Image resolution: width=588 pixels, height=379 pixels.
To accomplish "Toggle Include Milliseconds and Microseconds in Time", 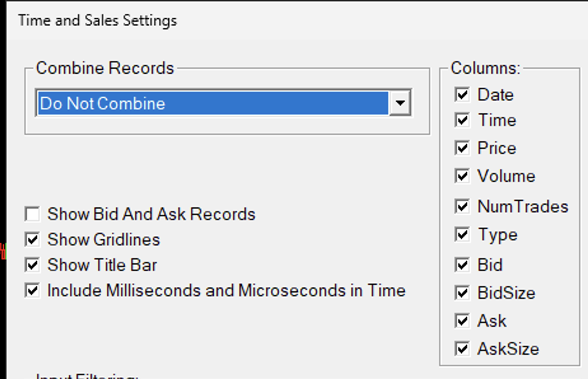I will click(32, 291).
